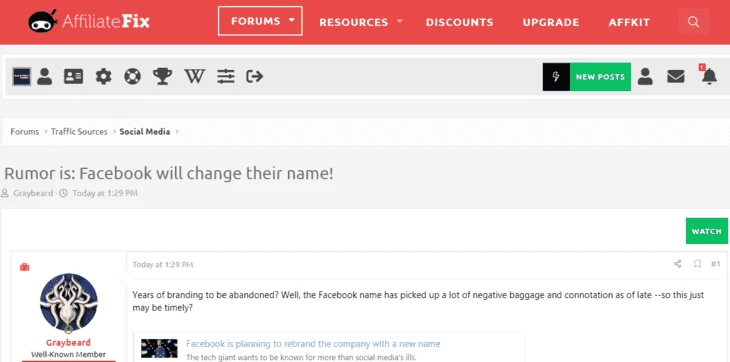Viewport: 730px width, 362px height.
Task: Click Graybeard author link under thread title
Action: pos(33,193)
